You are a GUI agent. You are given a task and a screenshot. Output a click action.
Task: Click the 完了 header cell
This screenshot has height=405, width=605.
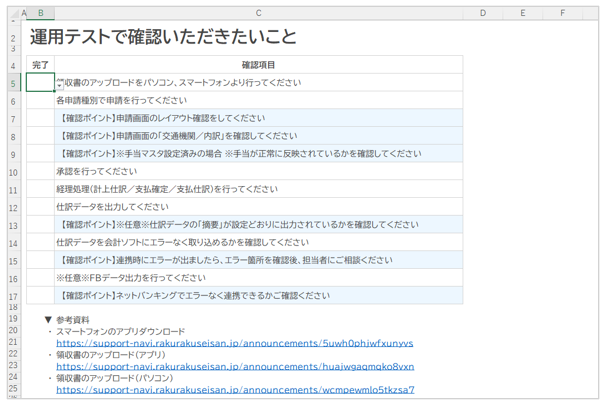(x=40, y=65)
